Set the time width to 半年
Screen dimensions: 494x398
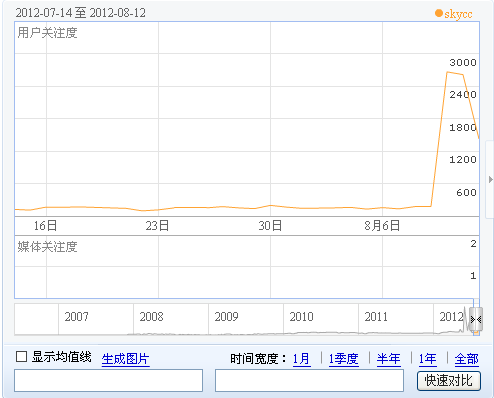389,359
